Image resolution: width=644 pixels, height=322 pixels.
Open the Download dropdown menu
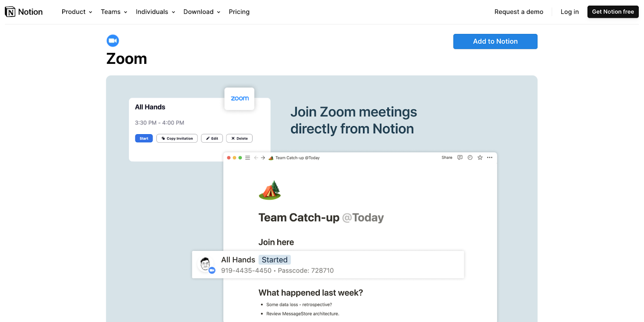[x=201, y=12]
